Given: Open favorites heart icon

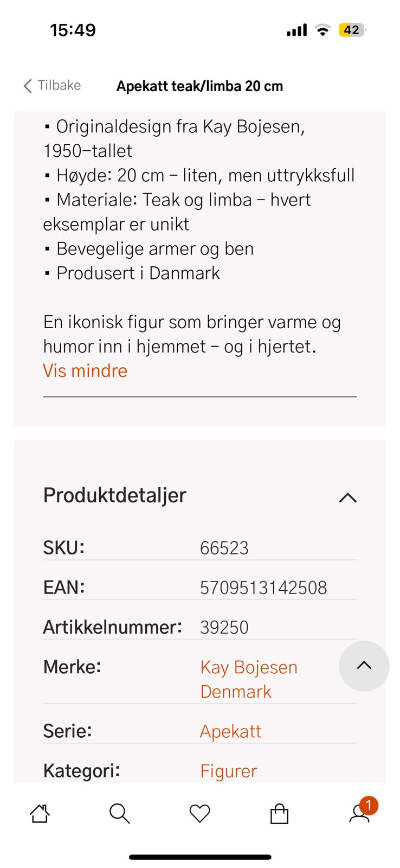Looking at the screenshot, I should (x=199, y=813).
